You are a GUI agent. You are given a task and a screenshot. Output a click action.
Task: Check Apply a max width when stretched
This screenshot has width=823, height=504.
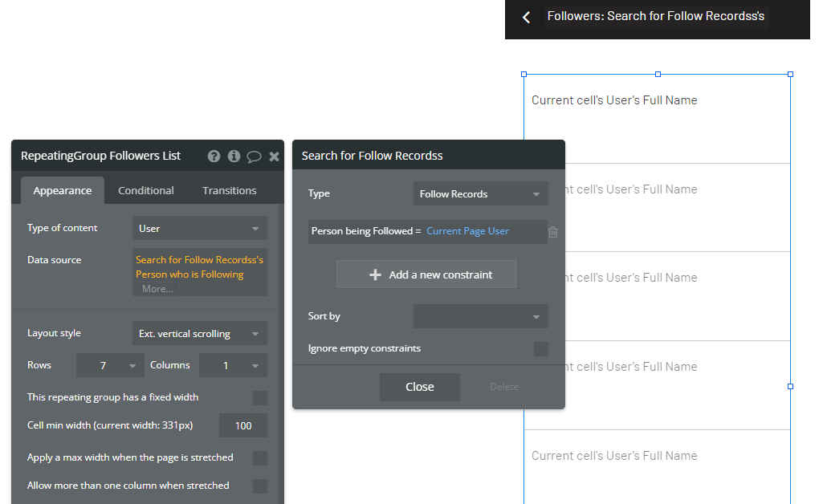click(x=260, y=458)
